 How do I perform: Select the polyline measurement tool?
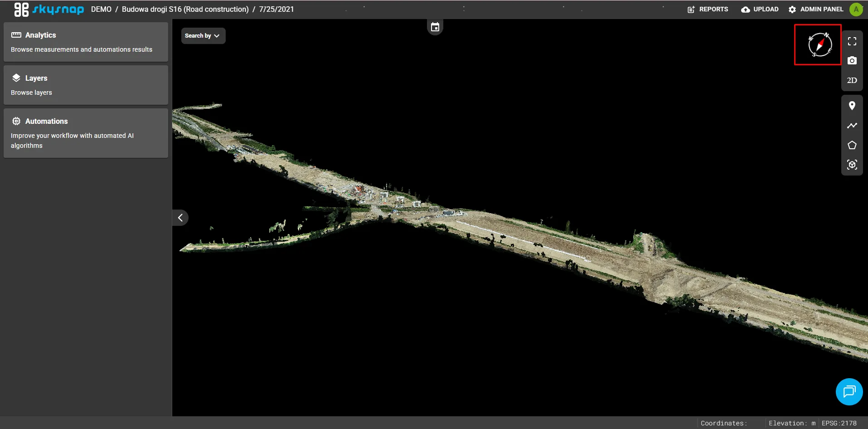click(x=852, y=126)
